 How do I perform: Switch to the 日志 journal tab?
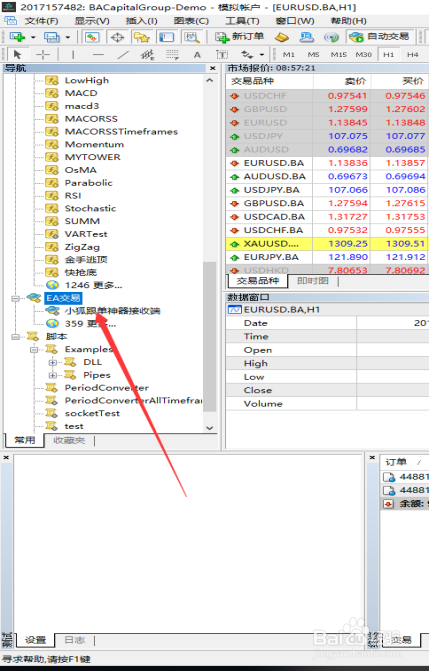point(74,640)
